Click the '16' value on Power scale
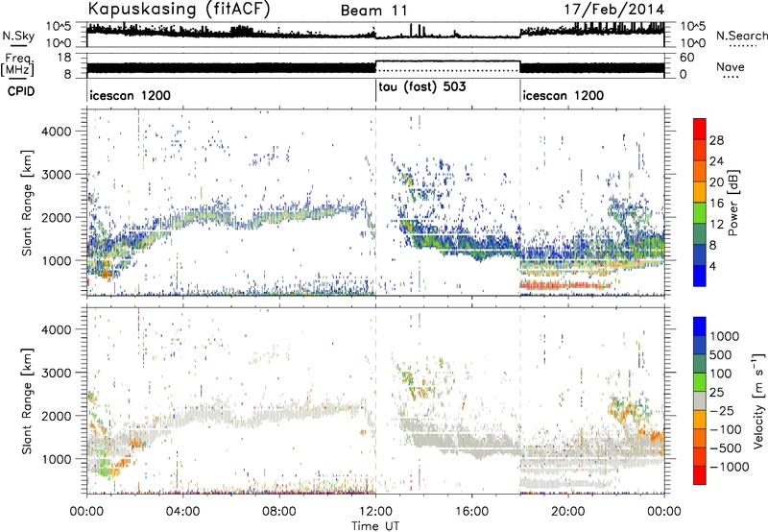 coord(716,204)
